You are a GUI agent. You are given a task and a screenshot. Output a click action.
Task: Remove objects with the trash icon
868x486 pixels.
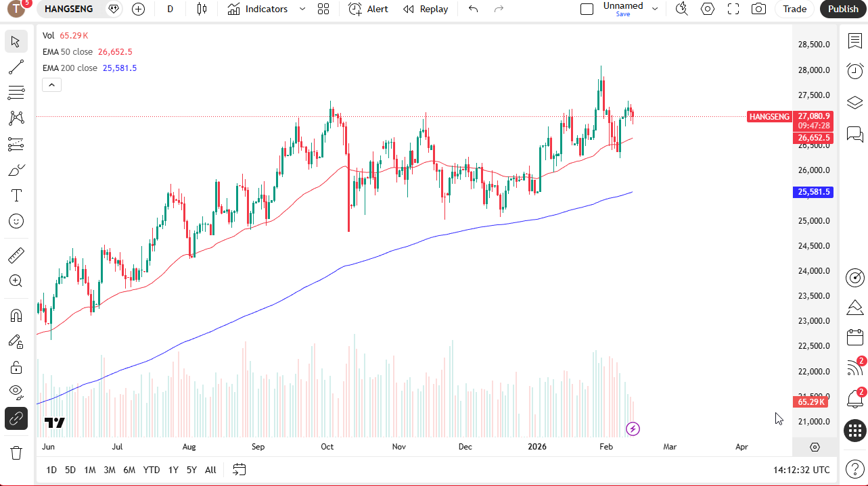pyautogui.click(x=16, y=452)
